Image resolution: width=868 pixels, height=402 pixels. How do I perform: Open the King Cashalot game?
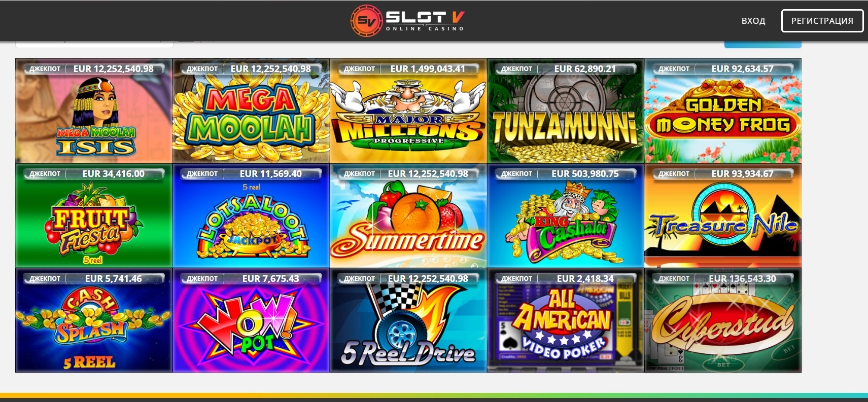pyautogui.click(x=566, y=216)
